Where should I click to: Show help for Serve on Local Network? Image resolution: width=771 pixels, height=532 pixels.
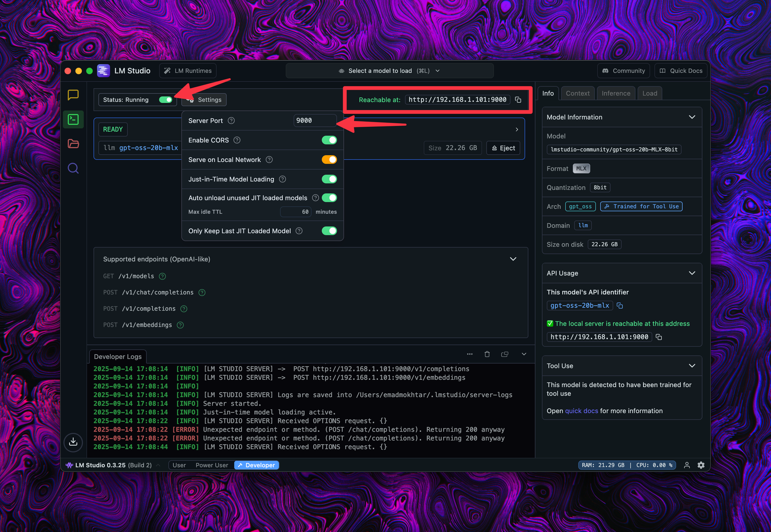pyautogui.click(x=269, y=159)
